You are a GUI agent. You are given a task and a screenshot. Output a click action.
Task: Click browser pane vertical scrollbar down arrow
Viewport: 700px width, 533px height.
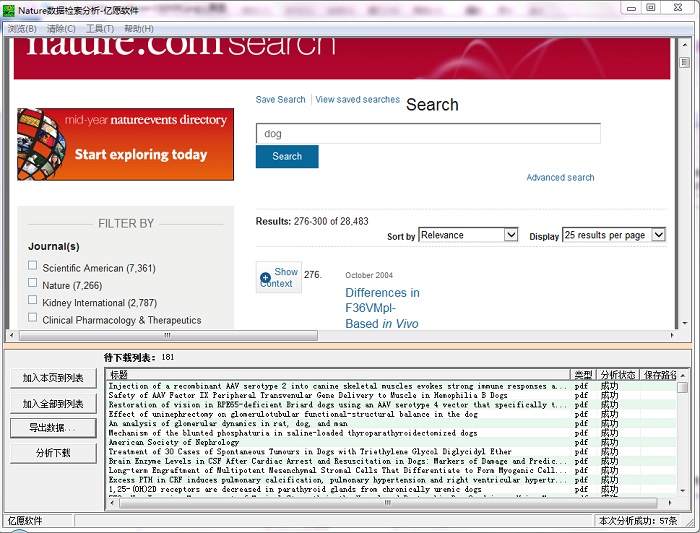point(684,323)
